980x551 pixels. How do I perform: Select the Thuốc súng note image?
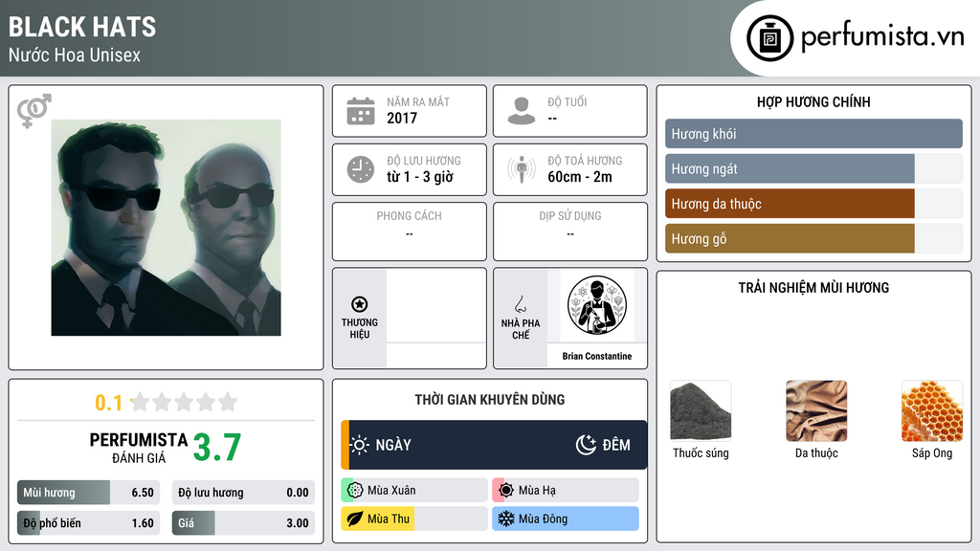701,410
